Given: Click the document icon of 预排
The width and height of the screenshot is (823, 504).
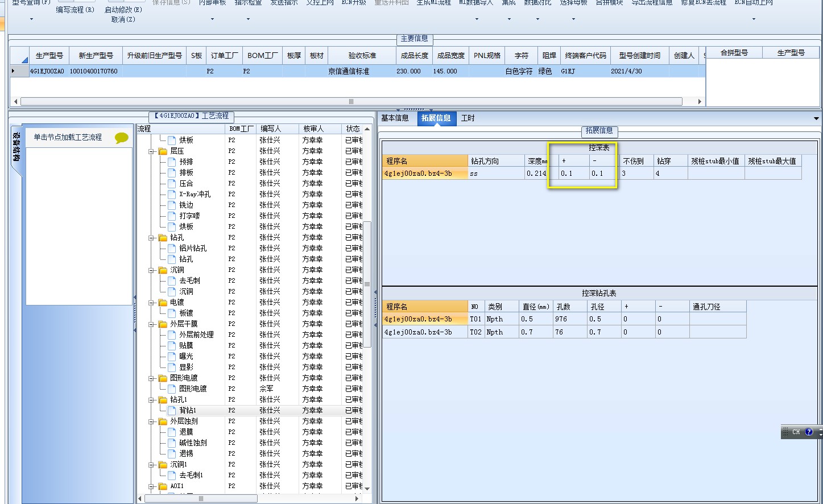Looking at the screenshot, I should (172, 162).
